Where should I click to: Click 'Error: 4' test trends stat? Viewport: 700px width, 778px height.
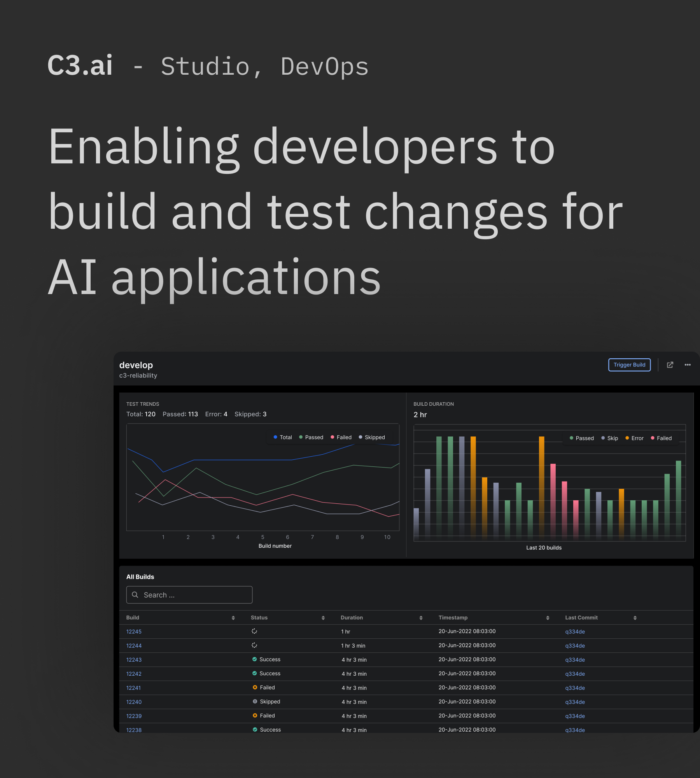point(216,414)
